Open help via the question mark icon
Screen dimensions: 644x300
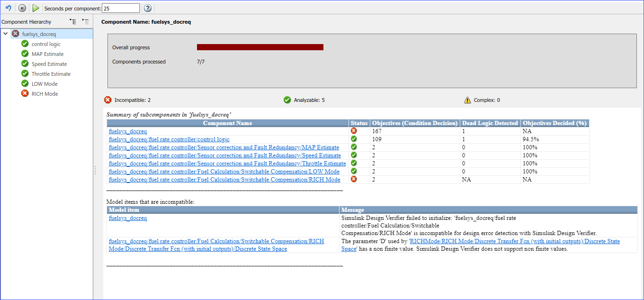pos(148,8)
